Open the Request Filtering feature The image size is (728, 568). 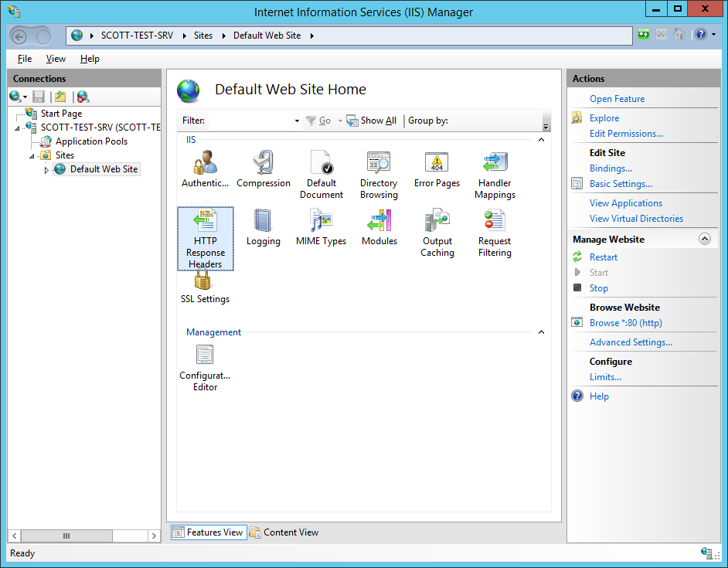point(494,224)
